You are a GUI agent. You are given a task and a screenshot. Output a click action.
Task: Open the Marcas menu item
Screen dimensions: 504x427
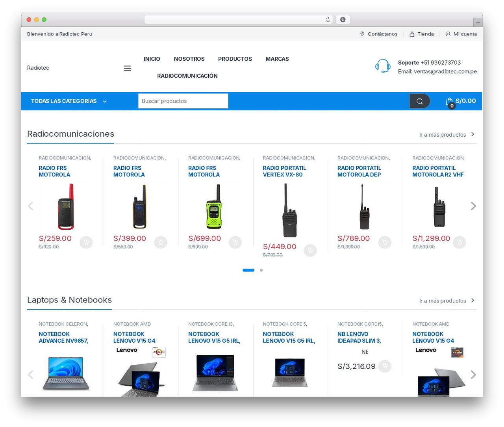coord(277,59)
